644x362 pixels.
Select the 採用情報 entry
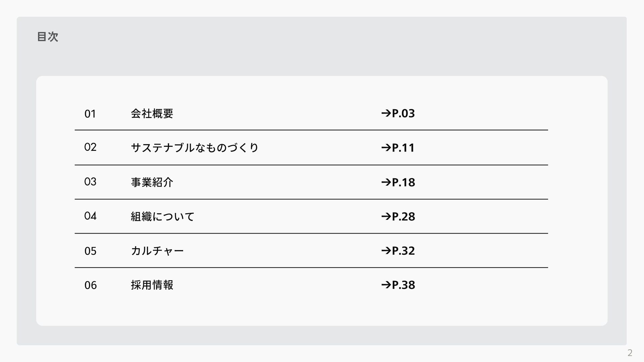pos(152,285)
